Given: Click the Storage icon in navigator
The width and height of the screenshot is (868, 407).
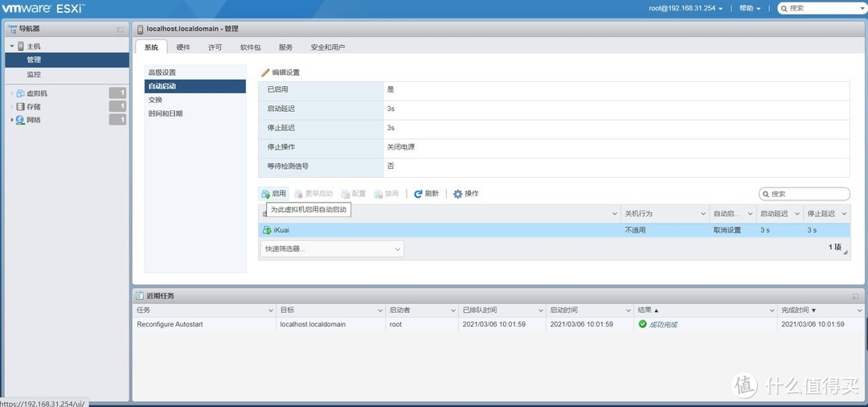Looking at the screenshot, I should click(x=20, y=107).
